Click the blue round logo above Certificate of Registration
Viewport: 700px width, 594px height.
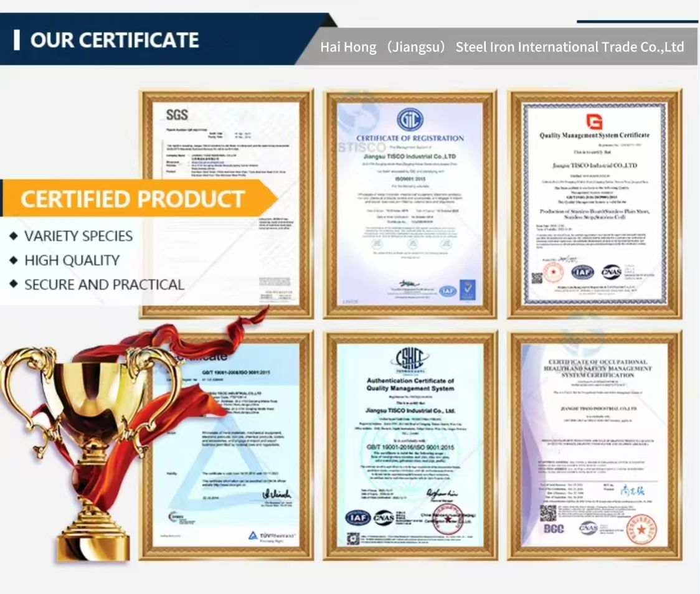click(x=410, y=119)
